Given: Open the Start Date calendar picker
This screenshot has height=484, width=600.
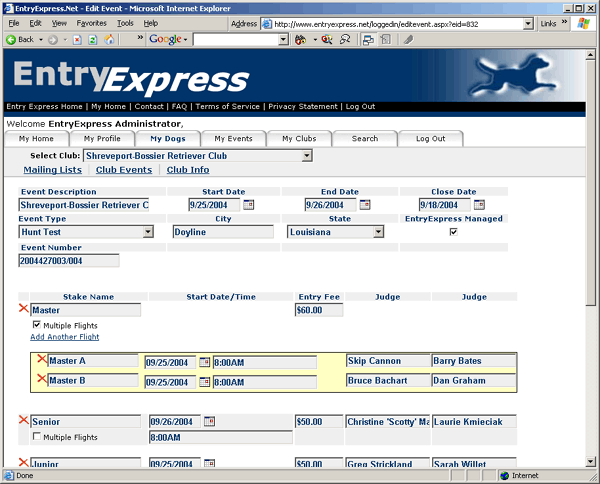Looking at the screenshot, I should click(x=249, y=205).
